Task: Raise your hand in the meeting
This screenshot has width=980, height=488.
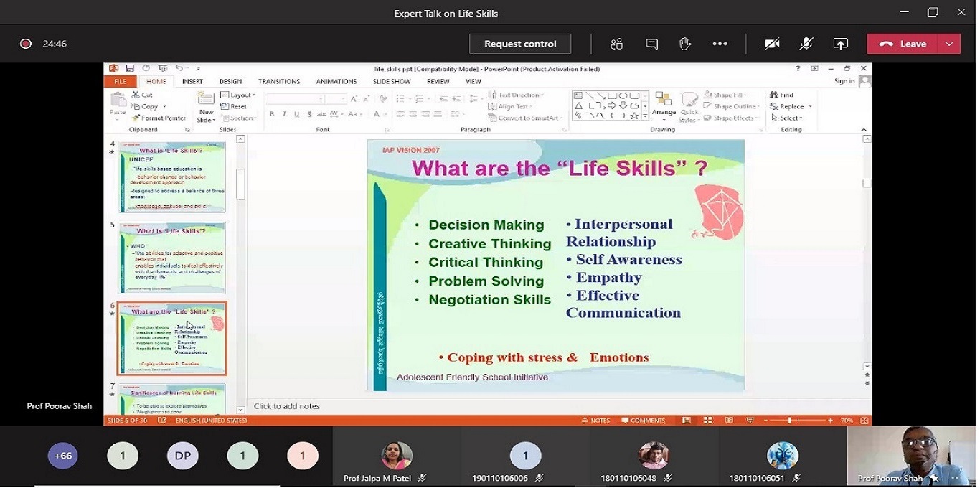Action: (x=685, y=44)
